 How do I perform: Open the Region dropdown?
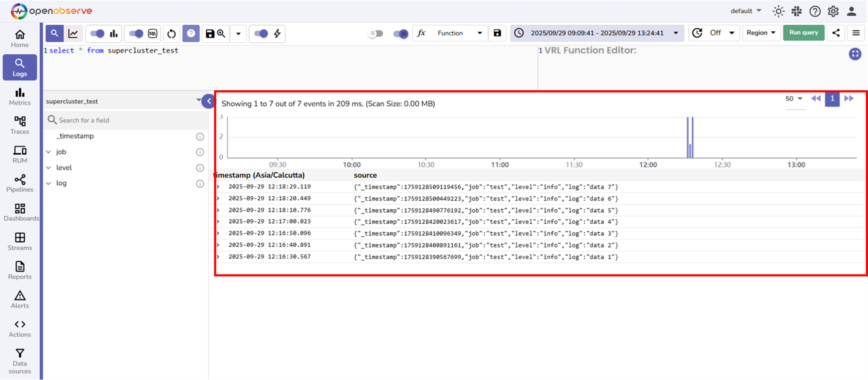(x=761, y=33)
